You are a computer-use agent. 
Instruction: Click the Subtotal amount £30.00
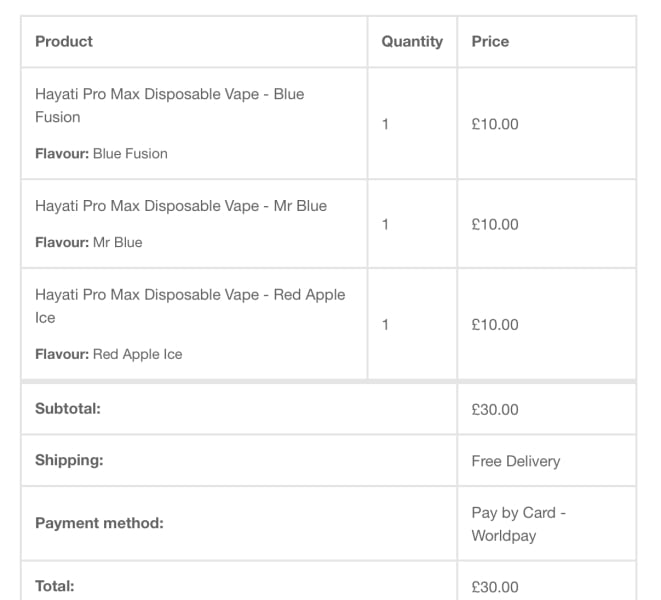click(x=495, y=409)
